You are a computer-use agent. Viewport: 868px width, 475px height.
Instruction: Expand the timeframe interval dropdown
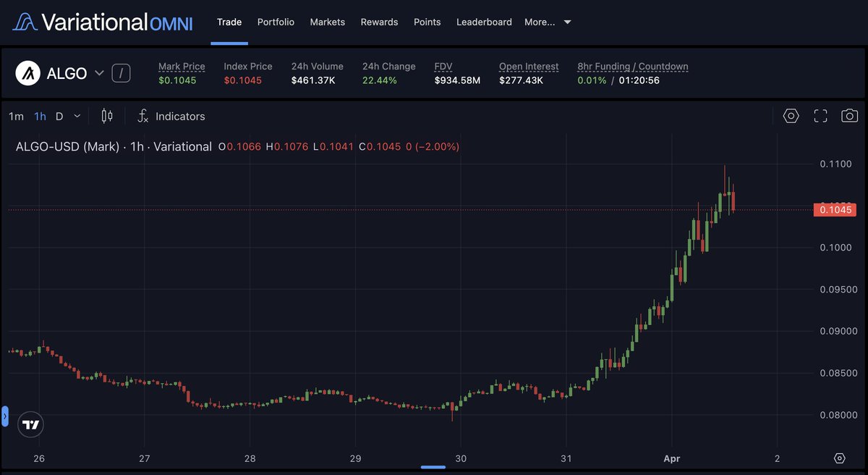pos(77,116)
